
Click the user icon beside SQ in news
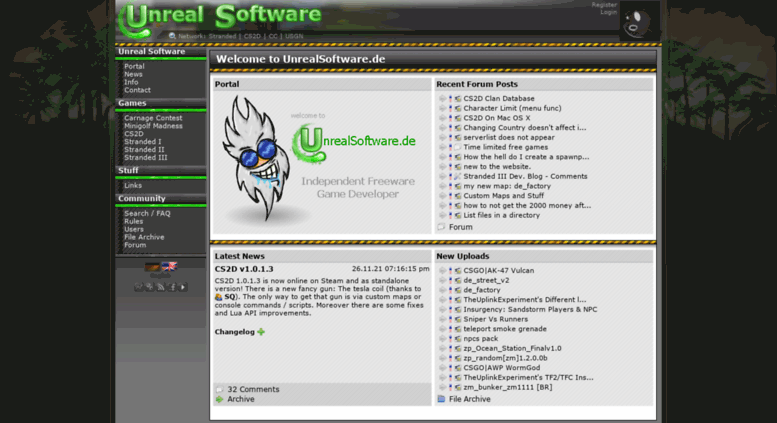(219, 297)
